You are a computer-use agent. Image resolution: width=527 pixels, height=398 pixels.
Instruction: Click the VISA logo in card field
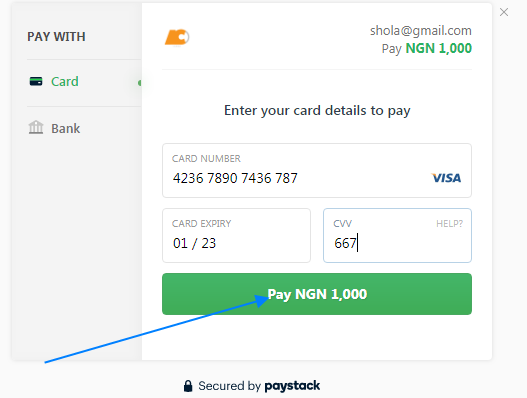(x=446, y=178)
